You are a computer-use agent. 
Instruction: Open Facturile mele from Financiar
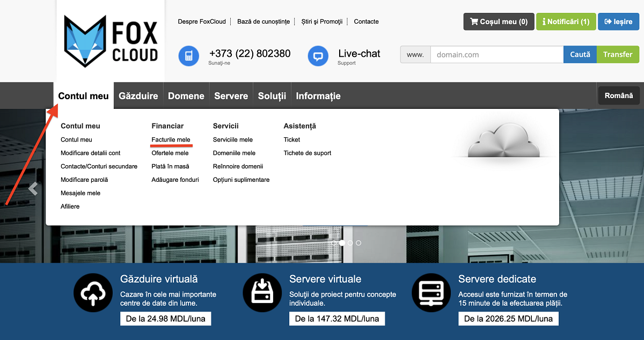171,139
